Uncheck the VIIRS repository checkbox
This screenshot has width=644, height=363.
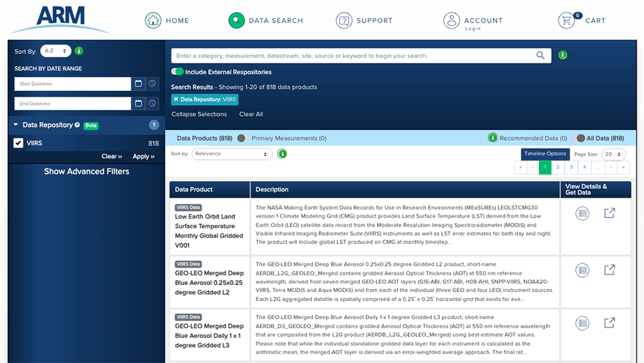[18, 143]
